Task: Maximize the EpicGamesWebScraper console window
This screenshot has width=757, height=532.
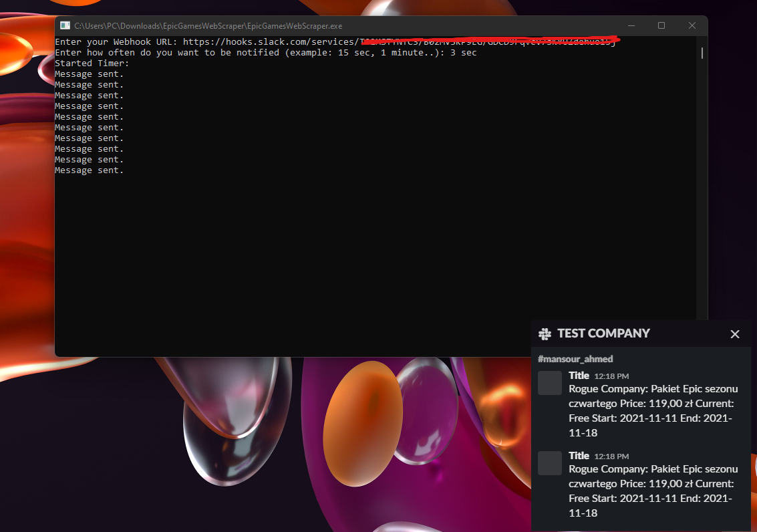Action: [661, 25]
